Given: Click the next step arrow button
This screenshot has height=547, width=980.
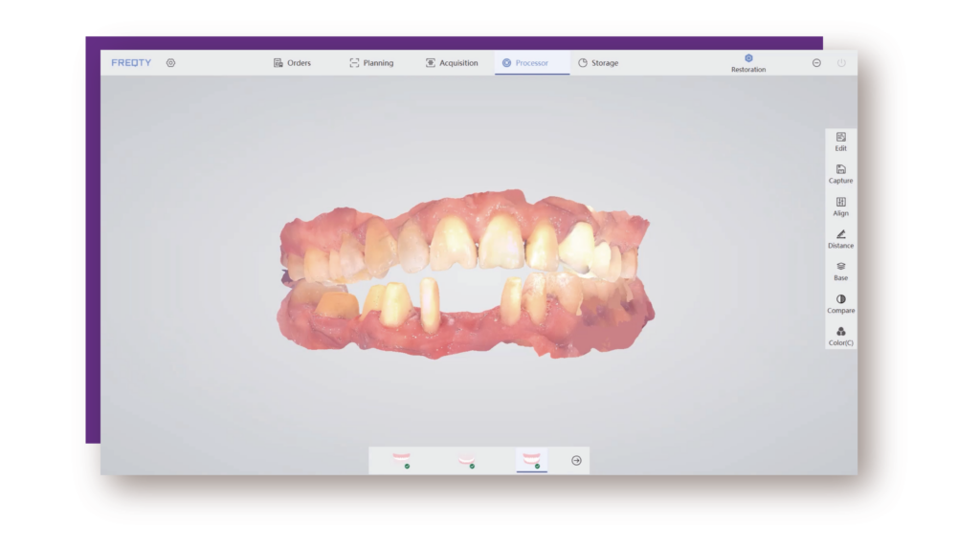Looking at the screenshot, I should click(x=576, y=461).
